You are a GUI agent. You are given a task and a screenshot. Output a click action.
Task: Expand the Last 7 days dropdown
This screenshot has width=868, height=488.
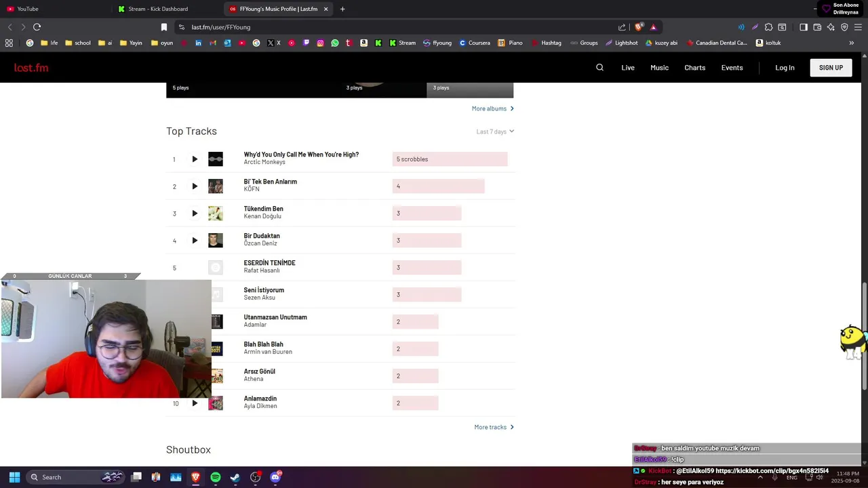coord(495,131)
